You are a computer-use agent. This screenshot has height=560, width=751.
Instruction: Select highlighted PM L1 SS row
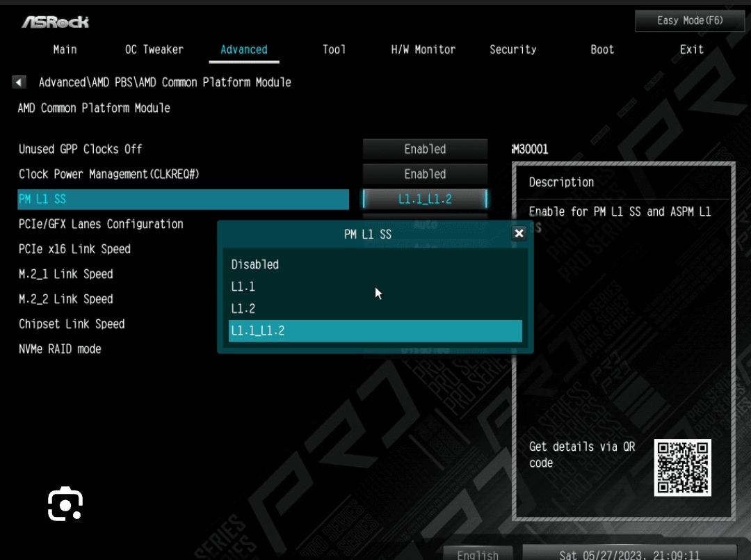click(183, 199)
